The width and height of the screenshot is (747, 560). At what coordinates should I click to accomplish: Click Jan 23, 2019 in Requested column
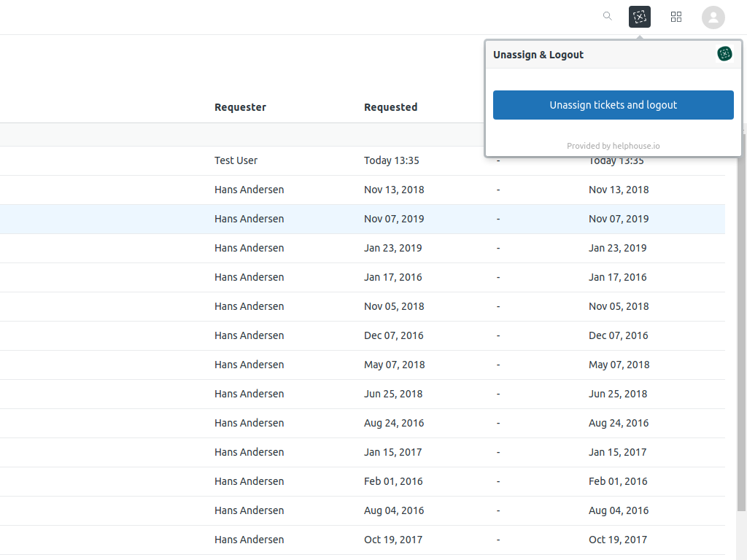(x=392, y=248)
